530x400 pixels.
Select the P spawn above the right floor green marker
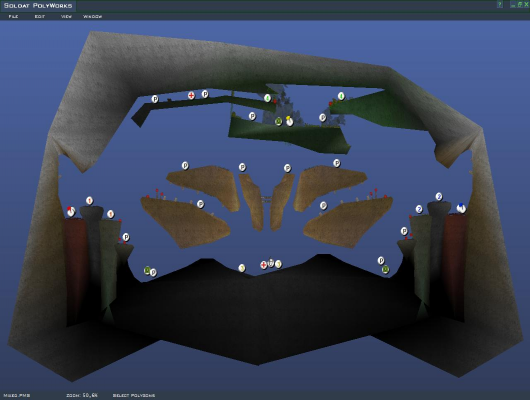coord(381,260)
